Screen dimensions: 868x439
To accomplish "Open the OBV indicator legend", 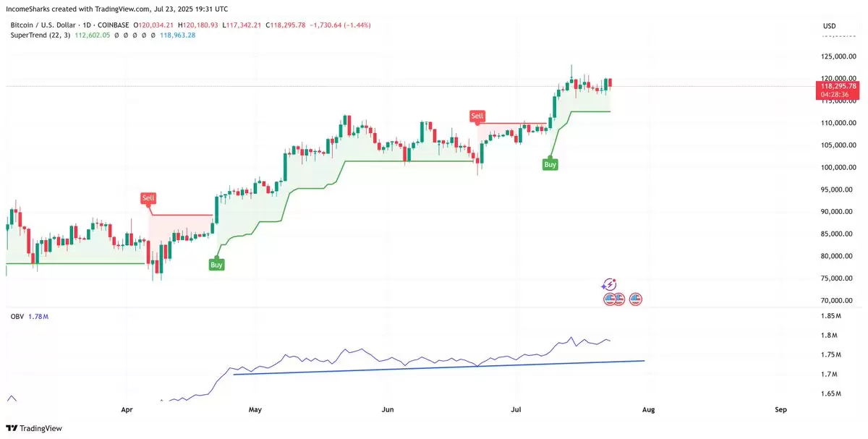I will pos(29,317).
